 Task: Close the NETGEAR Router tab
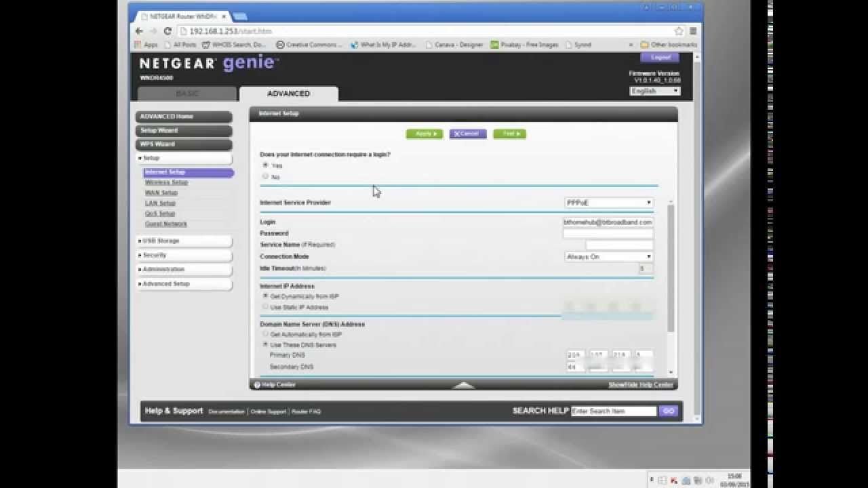[224, 16]
